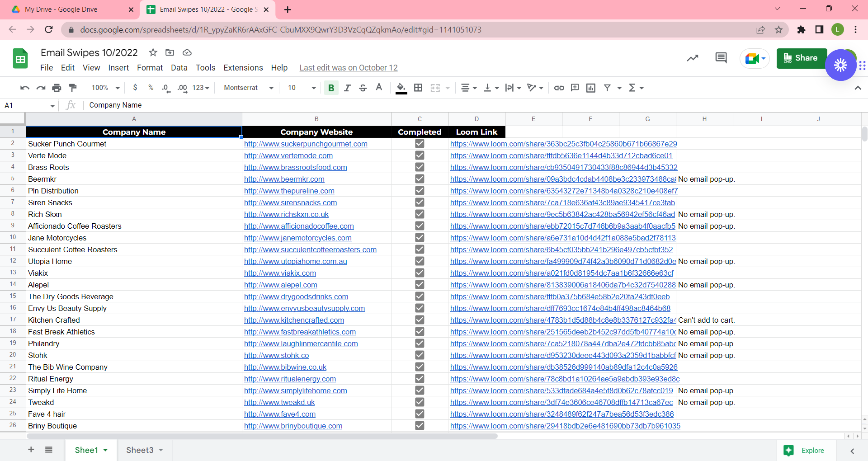Toggle Completed checkbox for Jane Motorcycles
This screenshot has height=461, width=868.
[x=420, y=238]
